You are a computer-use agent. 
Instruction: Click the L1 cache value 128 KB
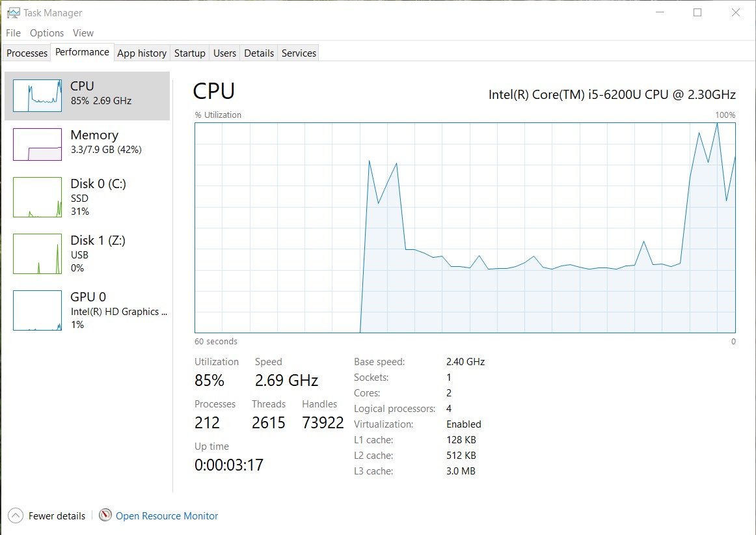tap(461, 439)
